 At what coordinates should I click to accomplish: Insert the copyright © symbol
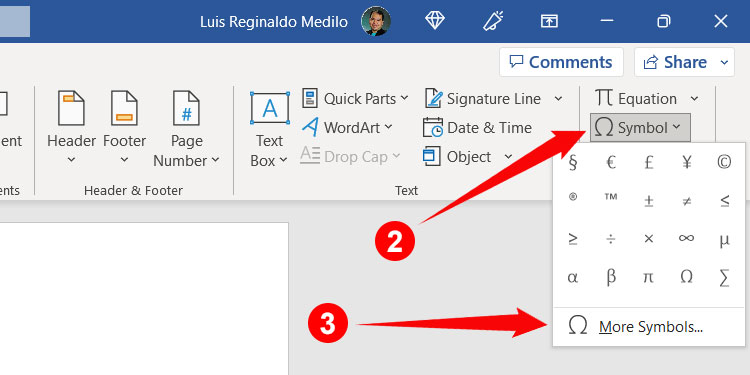[x=724, y=163]
